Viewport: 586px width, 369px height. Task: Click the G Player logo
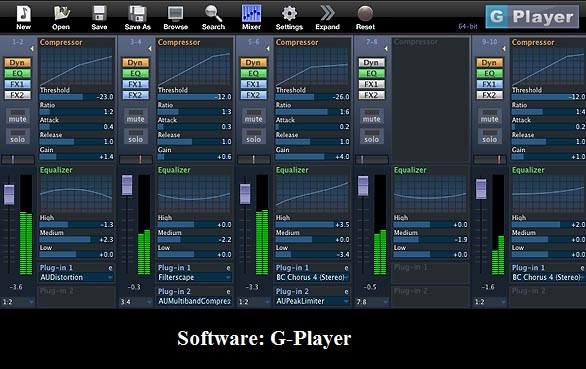point(532,17)
